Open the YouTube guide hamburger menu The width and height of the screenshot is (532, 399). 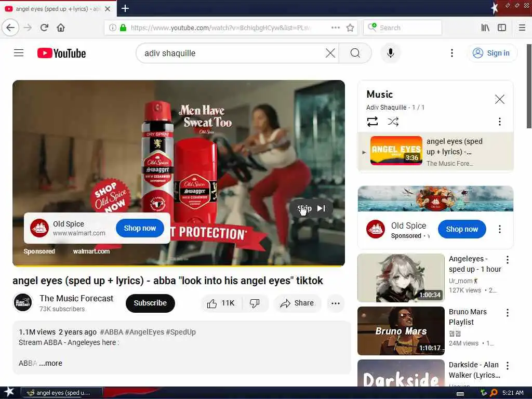19,53
